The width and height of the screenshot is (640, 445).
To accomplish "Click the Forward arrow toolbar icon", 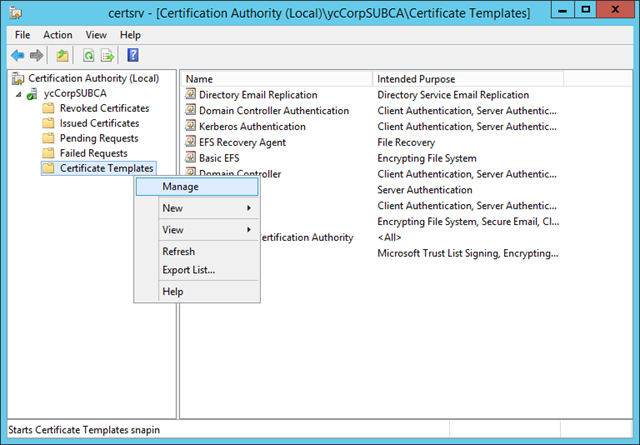I will [36, 55].
